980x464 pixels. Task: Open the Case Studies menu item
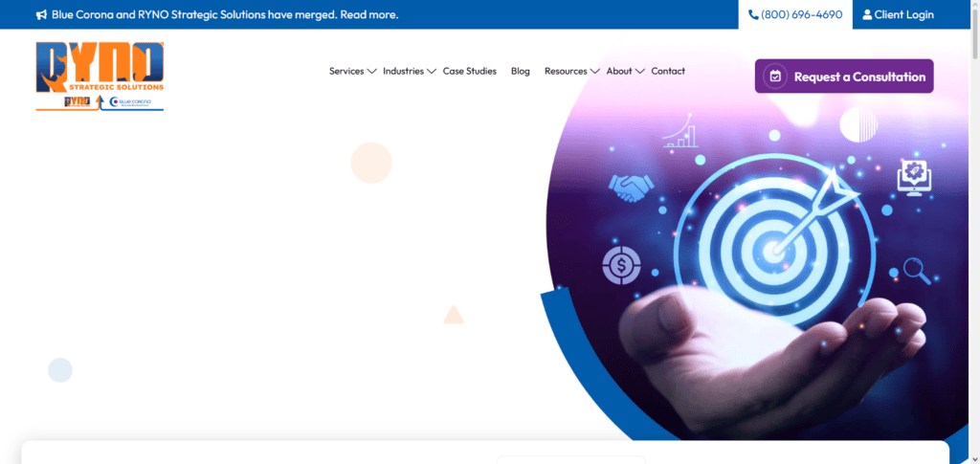[469, 71]
